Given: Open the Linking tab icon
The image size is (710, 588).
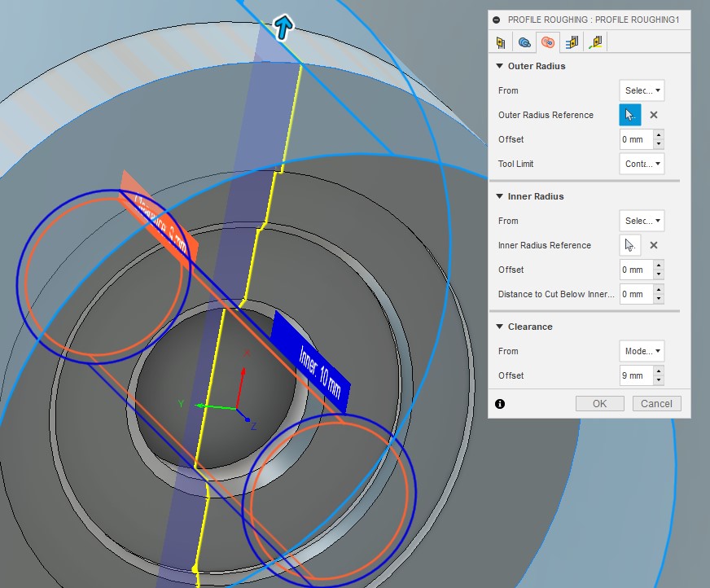Looking at the screenshot, I should [596, 42].
